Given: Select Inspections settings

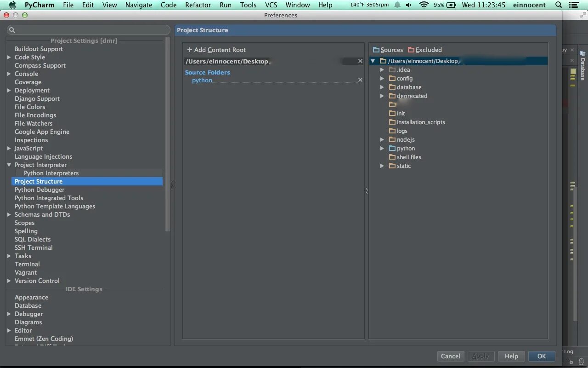Looking at the screenshot, I should click(31, 140).
